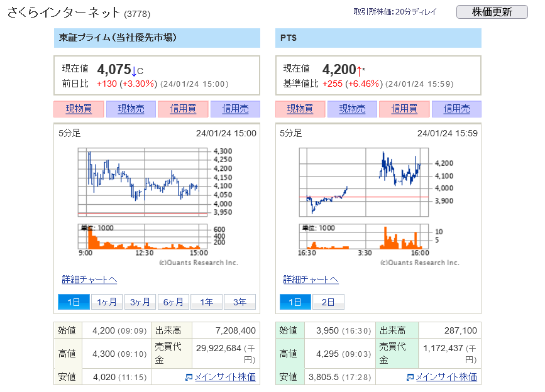Select the 3年 chart period tab
The width and height of the screenshot is (545, 392).
(239, 302)
